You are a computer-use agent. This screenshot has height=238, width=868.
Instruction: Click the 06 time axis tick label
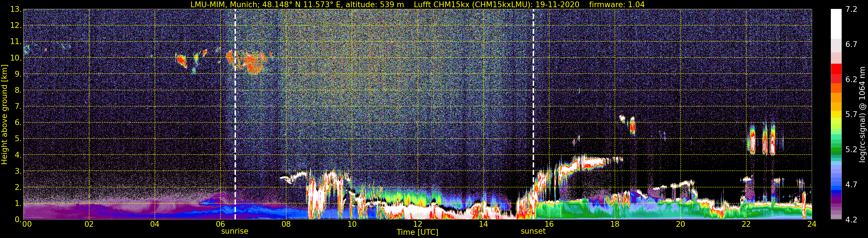220,224
